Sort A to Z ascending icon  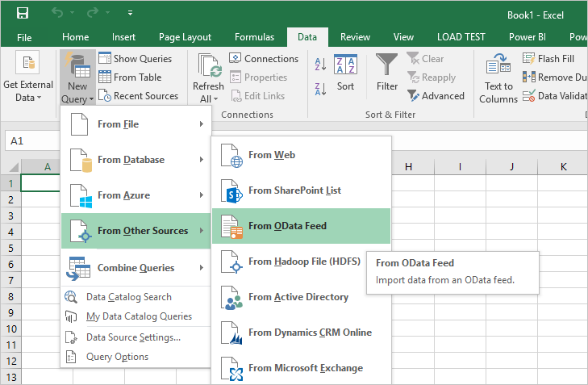[320, 65]
